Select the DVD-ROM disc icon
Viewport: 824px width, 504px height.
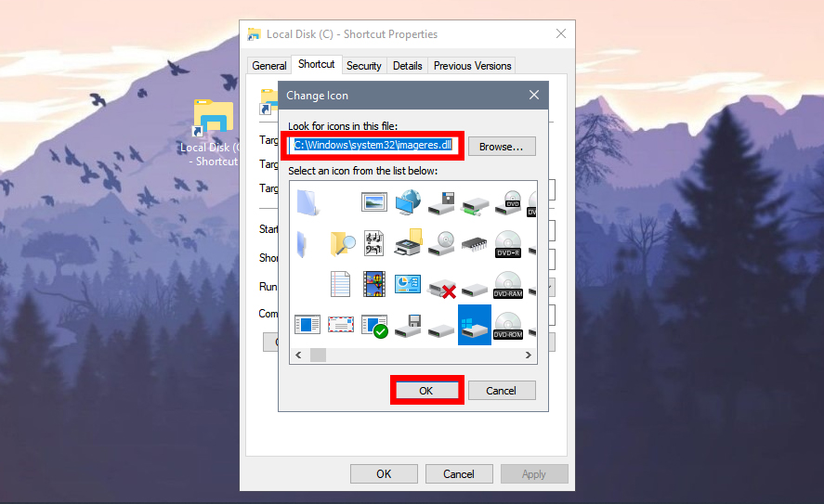coord(508,326)
